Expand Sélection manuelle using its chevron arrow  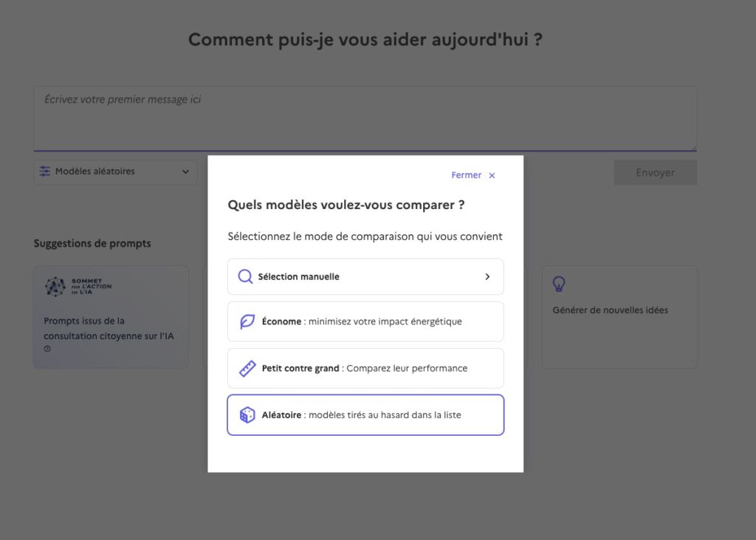[x=487, y=277]
